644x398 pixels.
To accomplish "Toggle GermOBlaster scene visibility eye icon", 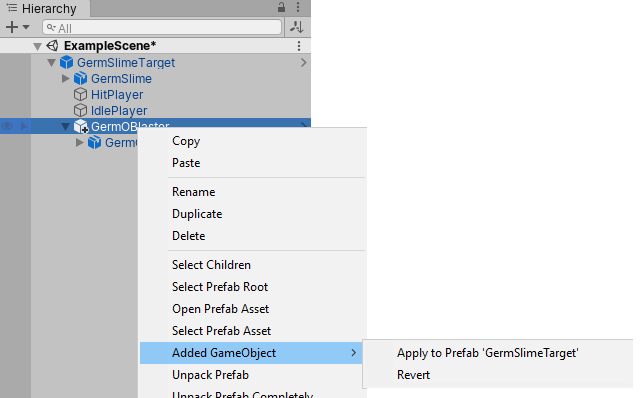I will click(7, 126).
